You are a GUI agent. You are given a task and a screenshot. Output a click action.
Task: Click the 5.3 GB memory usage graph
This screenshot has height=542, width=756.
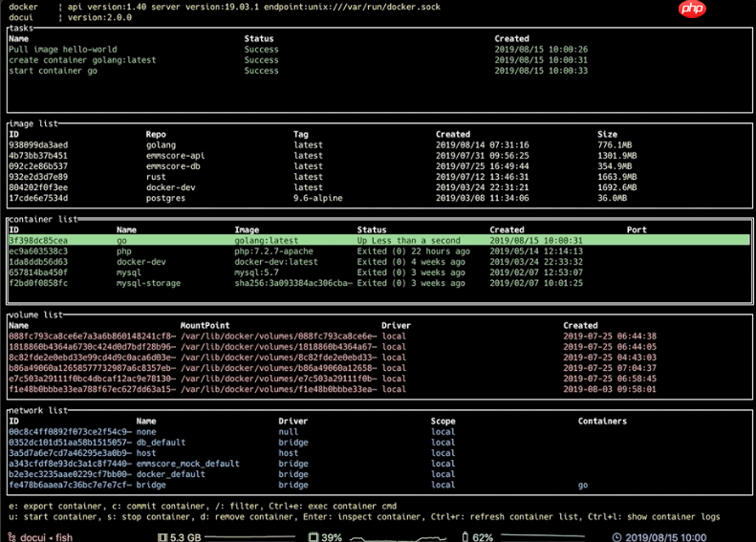[x=250, y=536]
